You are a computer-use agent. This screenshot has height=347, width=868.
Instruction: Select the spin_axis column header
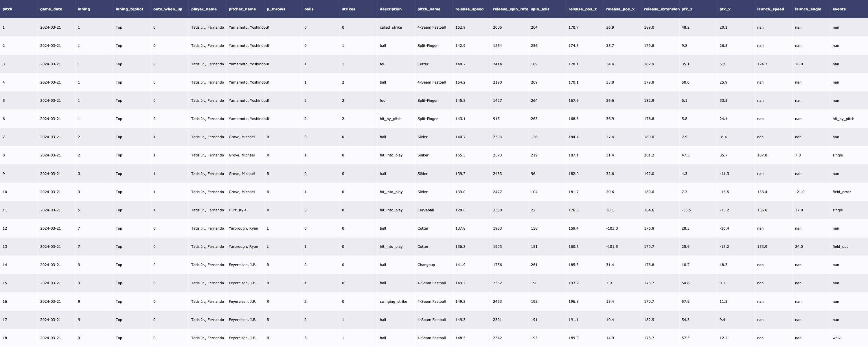tap(540, 9)
